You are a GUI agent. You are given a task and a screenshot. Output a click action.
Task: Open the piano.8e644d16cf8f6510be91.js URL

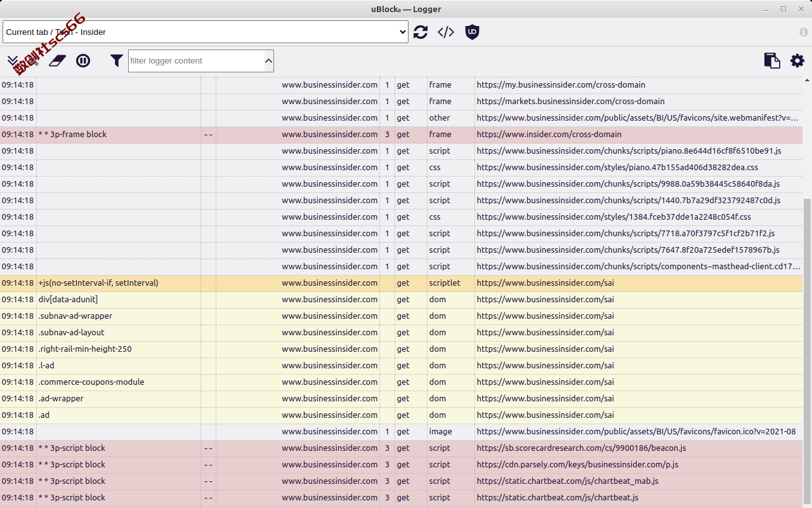629,151
